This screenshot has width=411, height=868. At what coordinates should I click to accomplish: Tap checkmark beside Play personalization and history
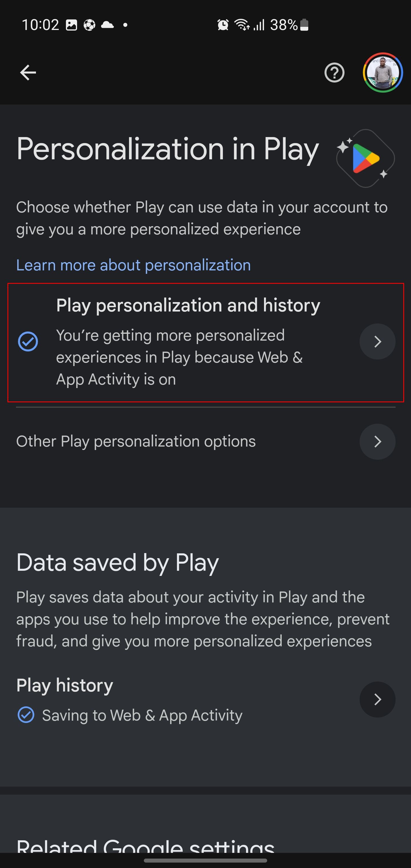[28, 342]
